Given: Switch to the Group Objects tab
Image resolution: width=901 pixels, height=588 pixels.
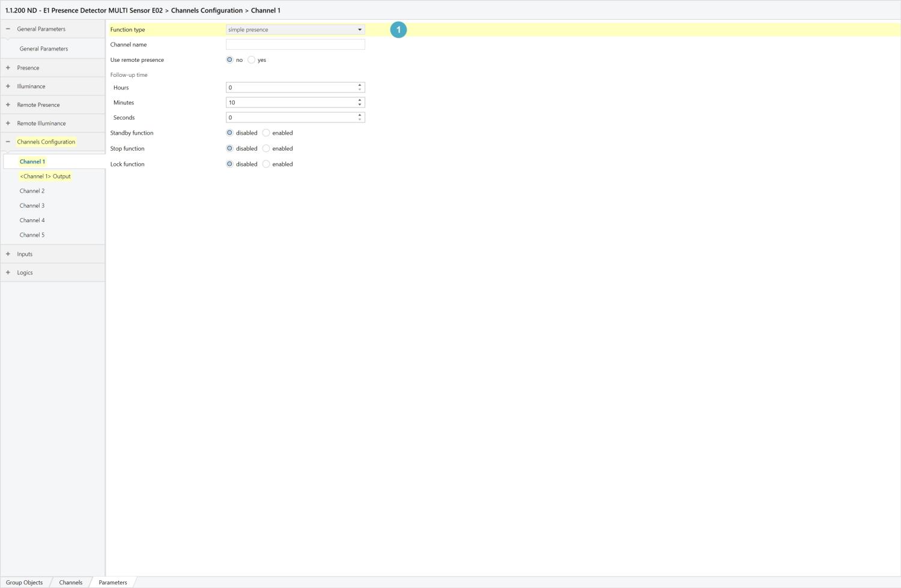Looking at the screenshot, I should click(25, 583).
